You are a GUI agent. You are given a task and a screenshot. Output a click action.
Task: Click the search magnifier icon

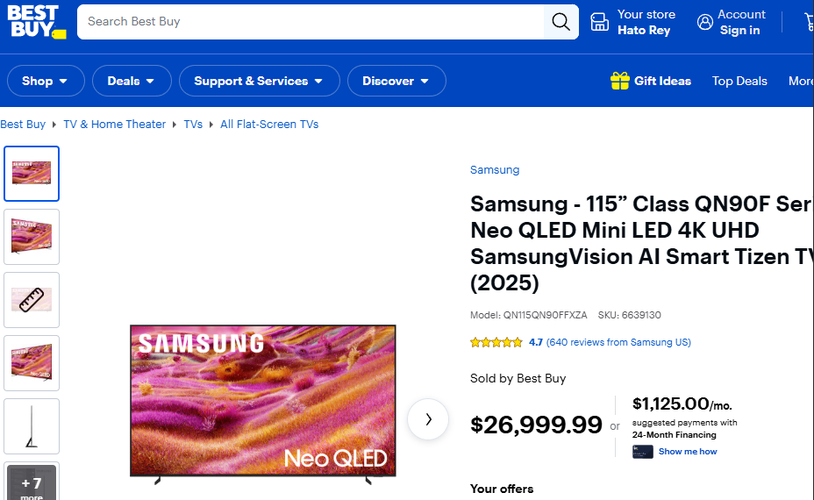tap(561, 22)
